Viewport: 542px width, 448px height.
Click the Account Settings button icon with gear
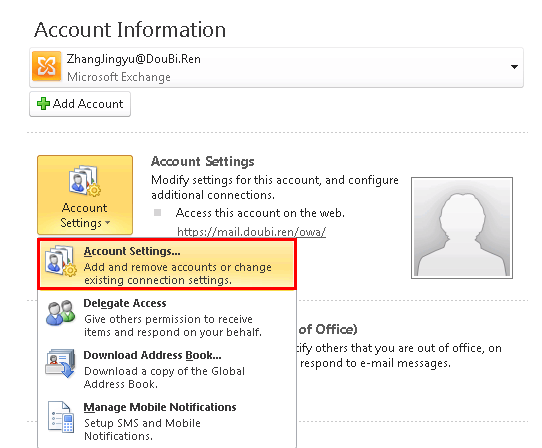85,181
